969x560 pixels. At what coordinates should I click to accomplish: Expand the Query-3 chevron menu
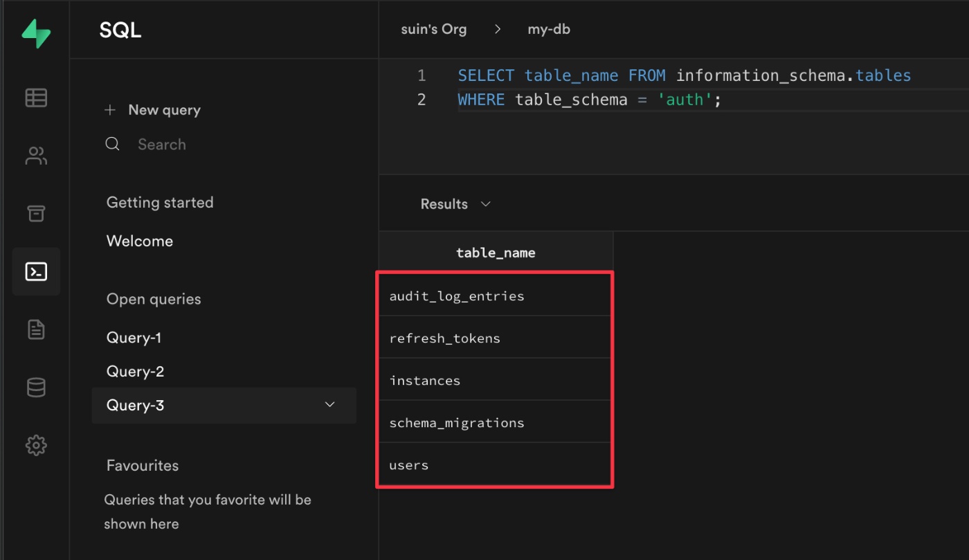pyautogui.click(x=330, y=405)
